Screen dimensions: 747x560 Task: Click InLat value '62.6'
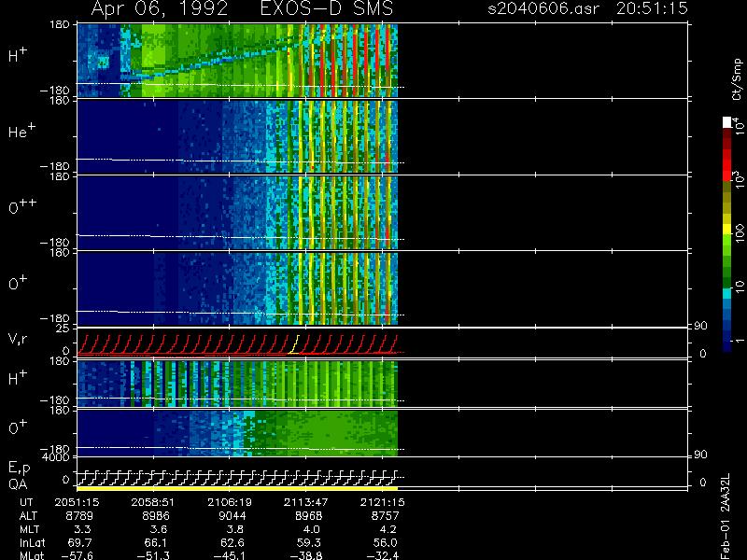click(233, 543)
